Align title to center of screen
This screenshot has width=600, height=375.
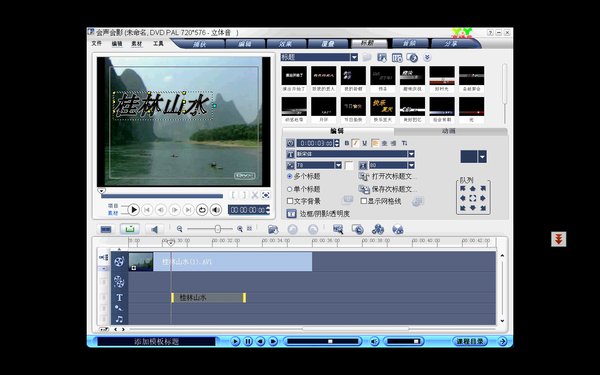pyautogui.click(x=473, y=198)
